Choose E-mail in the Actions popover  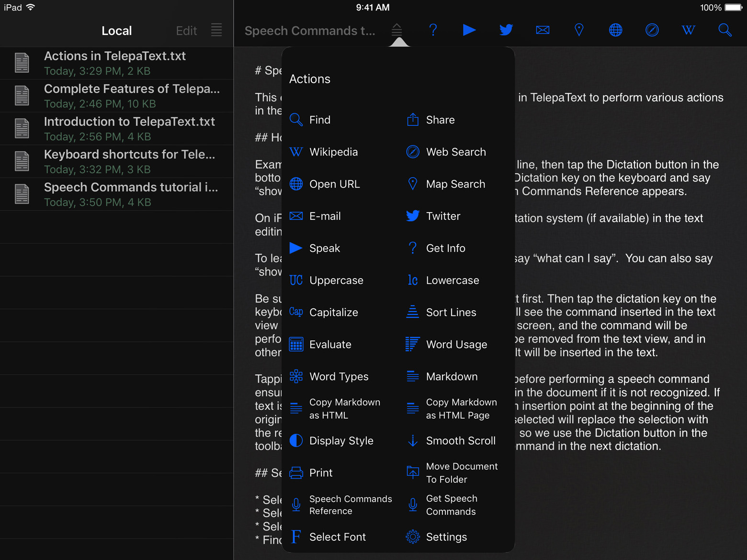tap(315, 216)
